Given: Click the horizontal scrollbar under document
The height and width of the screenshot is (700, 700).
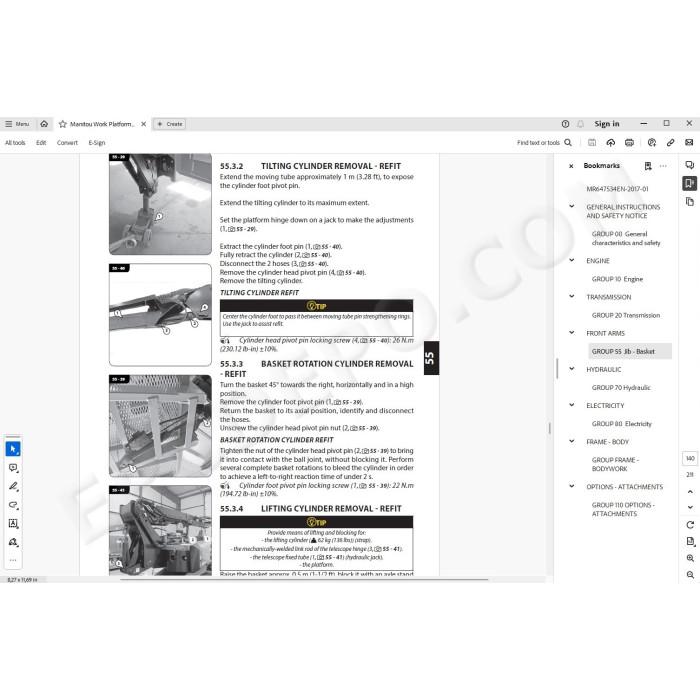Looking at the screenshot, I should 304,579.
